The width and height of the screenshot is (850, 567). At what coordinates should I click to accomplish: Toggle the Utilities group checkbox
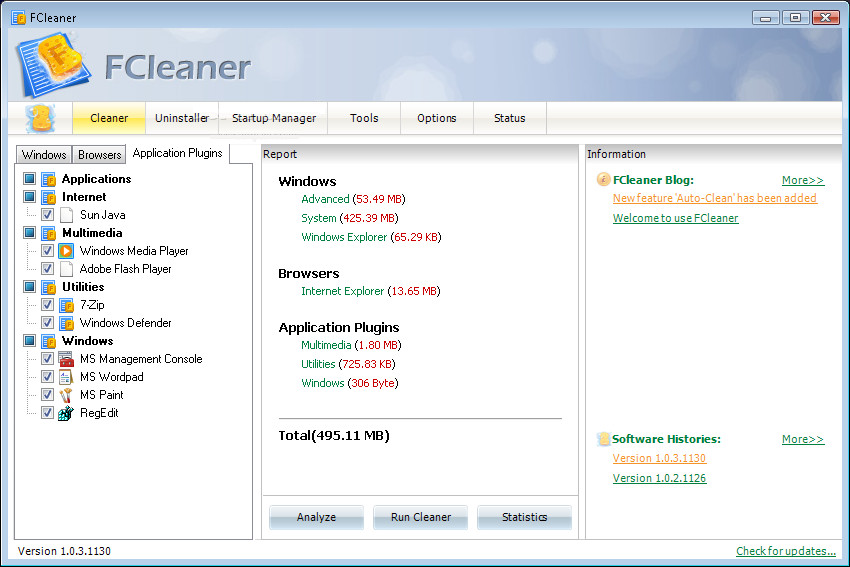point(30,286)
